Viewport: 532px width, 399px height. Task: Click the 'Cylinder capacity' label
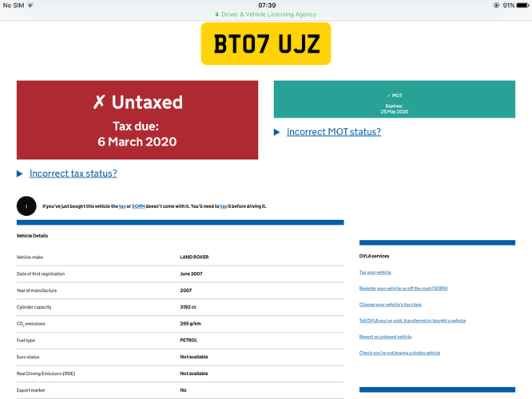[x=34, y=307]
